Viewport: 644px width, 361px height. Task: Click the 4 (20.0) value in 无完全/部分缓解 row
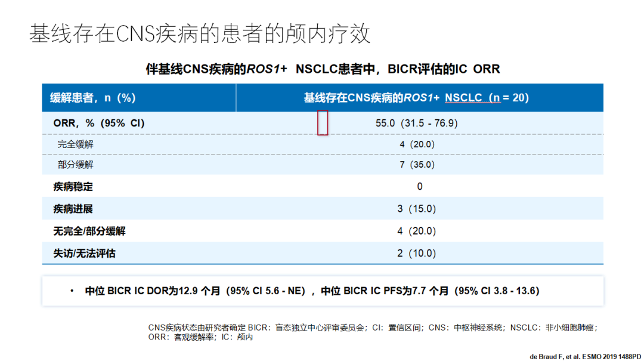(416, 231)
